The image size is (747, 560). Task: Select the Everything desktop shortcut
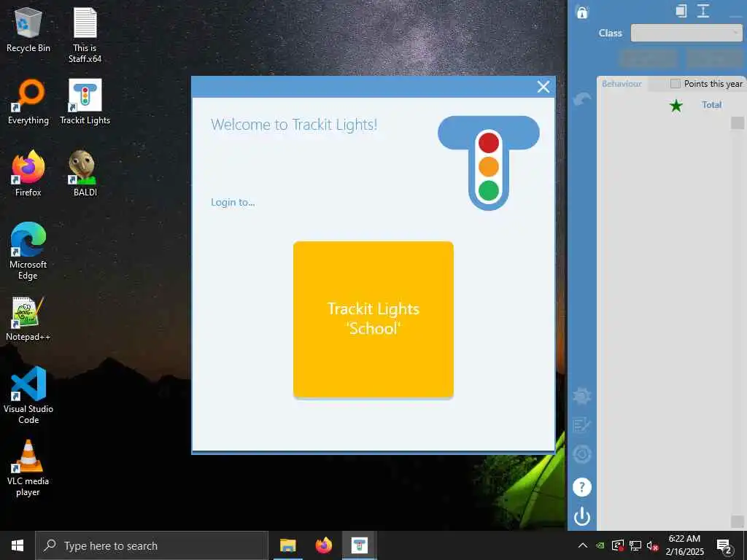click(x=28, y=102)
